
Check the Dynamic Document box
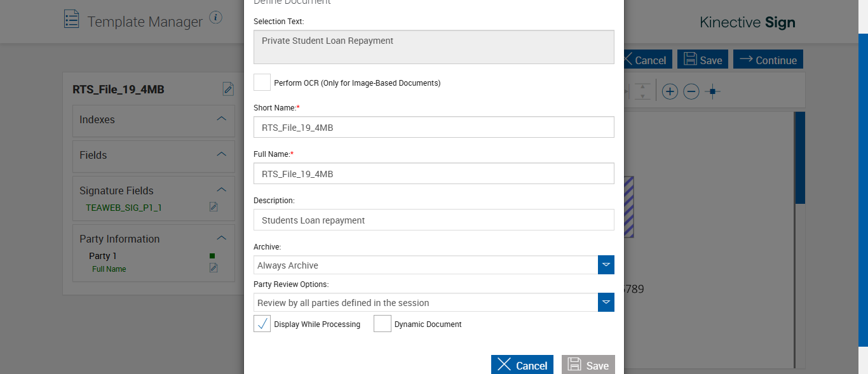tap(382, 324)
